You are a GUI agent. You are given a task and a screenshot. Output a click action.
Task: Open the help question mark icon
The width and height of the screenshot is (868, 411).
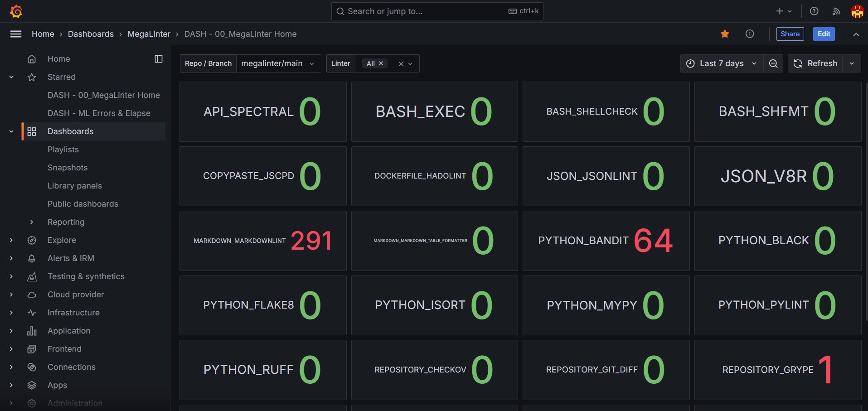814,11
